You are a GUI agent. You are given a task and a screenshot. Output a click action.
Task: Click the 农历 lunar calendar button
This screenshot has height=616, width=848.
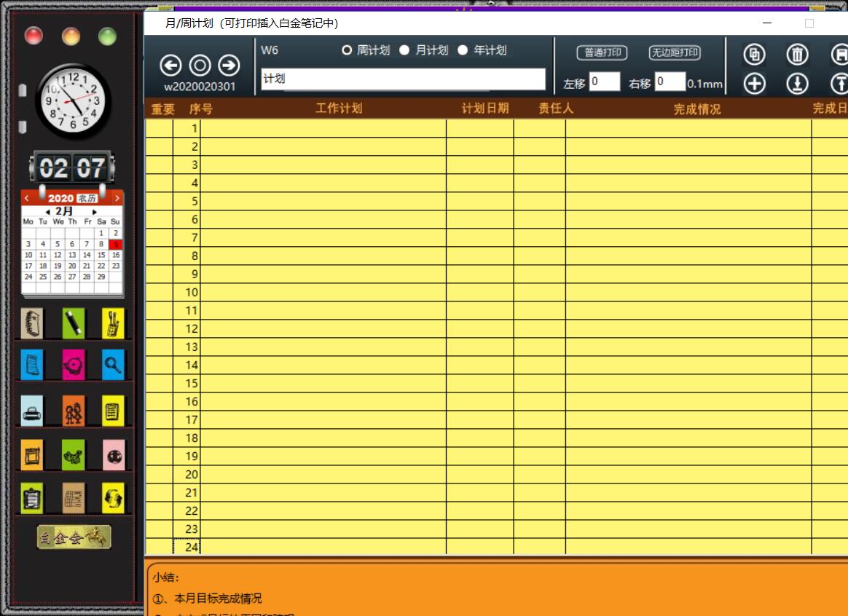87,198
